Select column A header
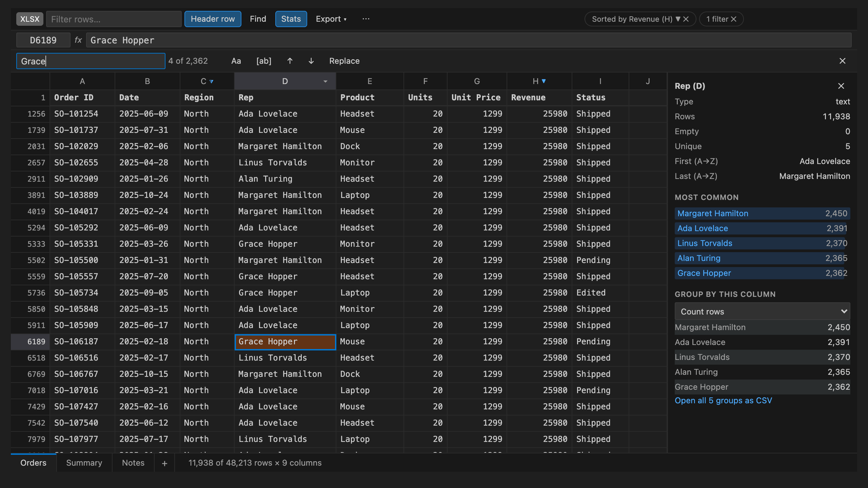Viewport: 868px width, 488px height. [82, 81]
